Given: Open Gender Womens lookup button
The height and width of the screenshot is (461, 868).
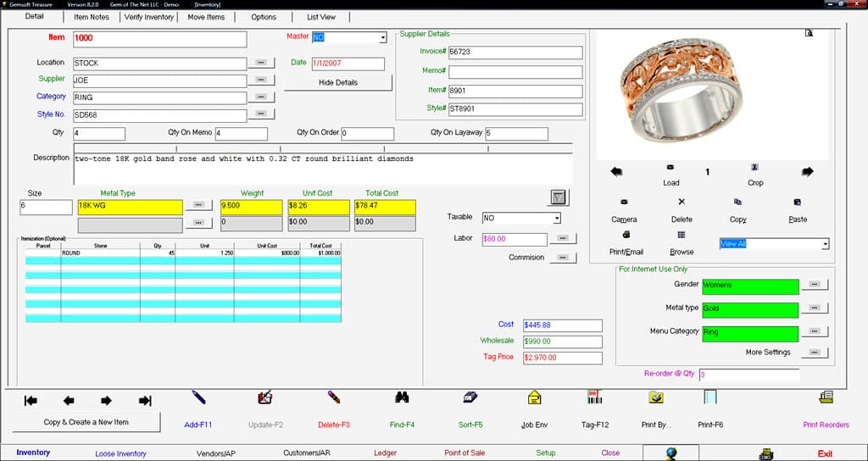Looking at the screenshot, I should [x=815, y=285].
